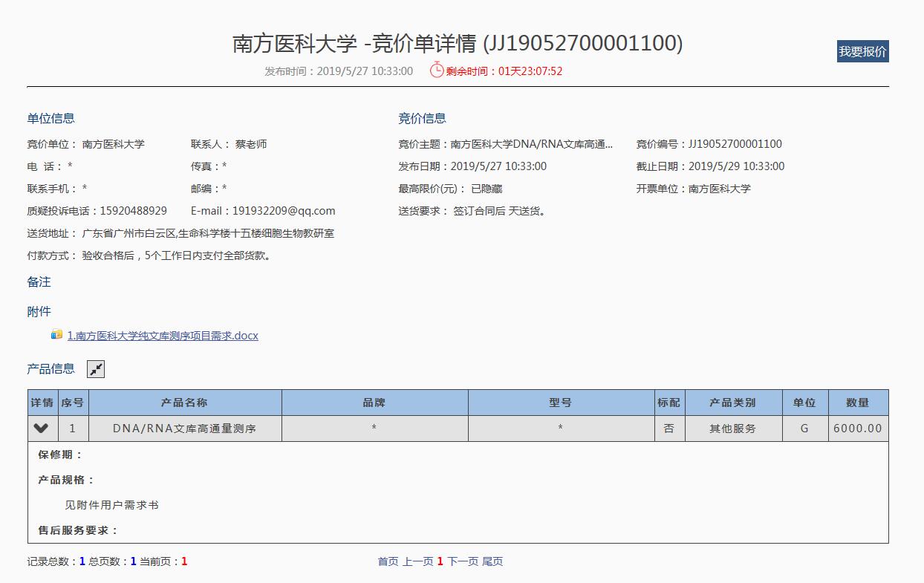
Task: Click the 详情 column header
Action: [42, 403]
